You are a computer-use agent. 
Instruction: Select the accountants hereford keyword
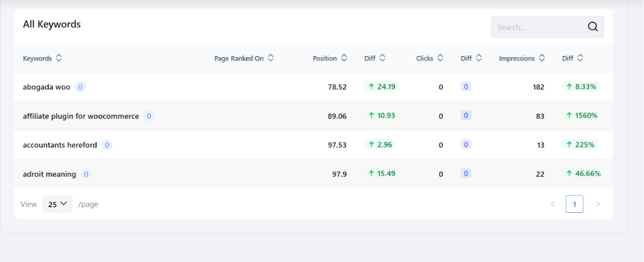coord(60,145)
